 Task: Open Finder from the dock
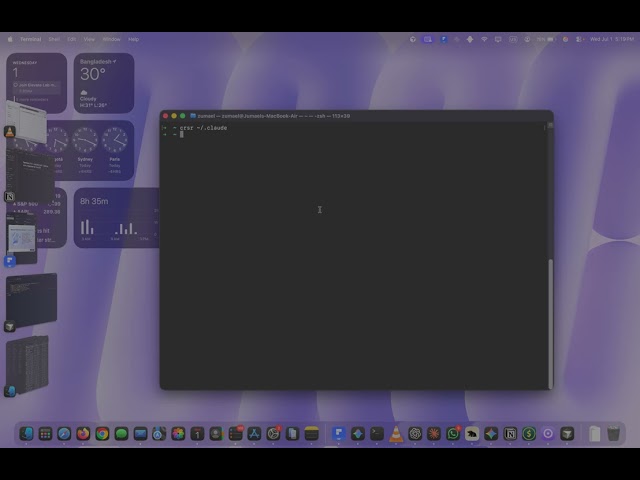26,433
